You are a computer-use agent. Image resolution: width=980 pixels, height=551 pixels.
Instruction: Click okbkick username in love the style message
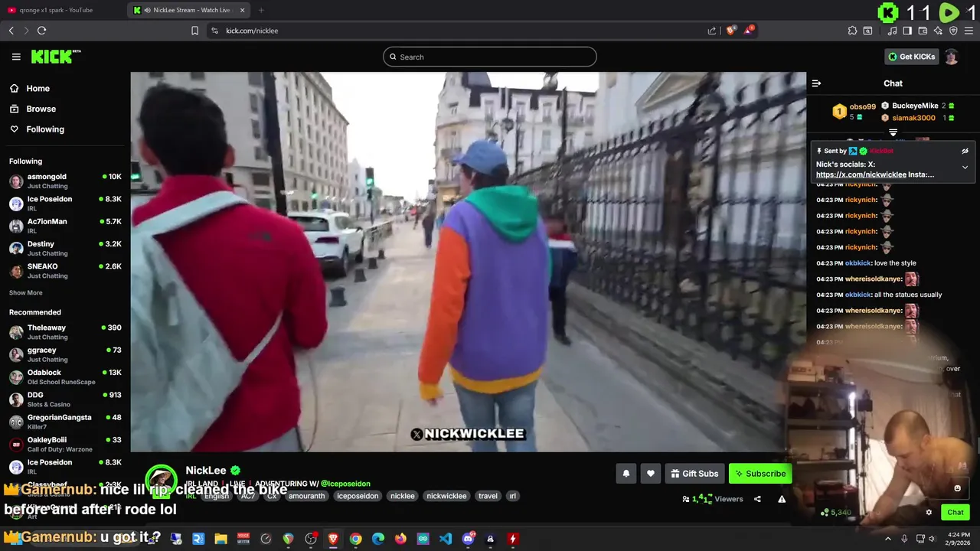[x=858, y=263]
